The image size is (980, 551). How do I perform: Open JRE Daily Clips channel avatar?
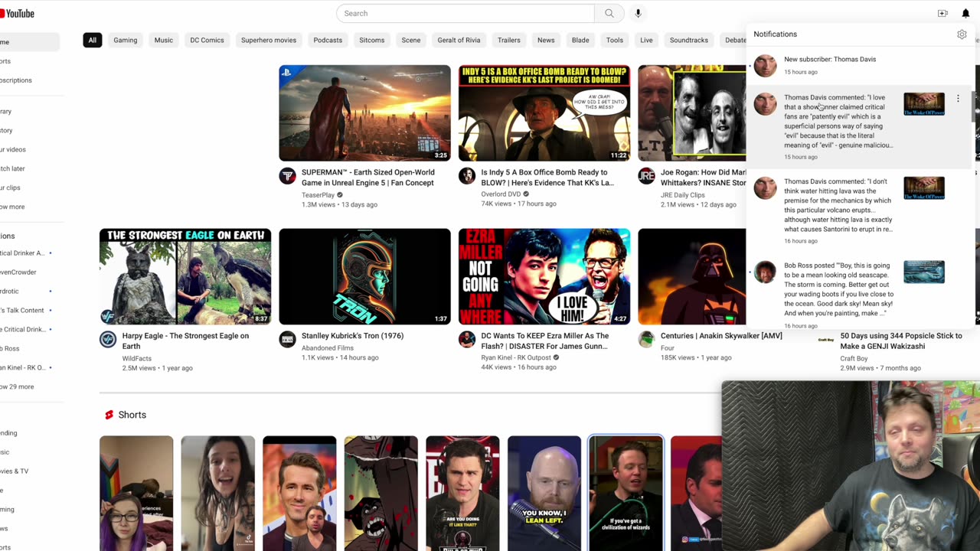pyautogui.click(x=647, y=176)
